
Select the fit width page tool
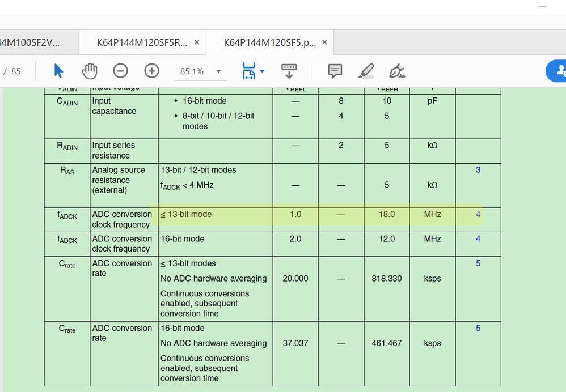[249, 71]
